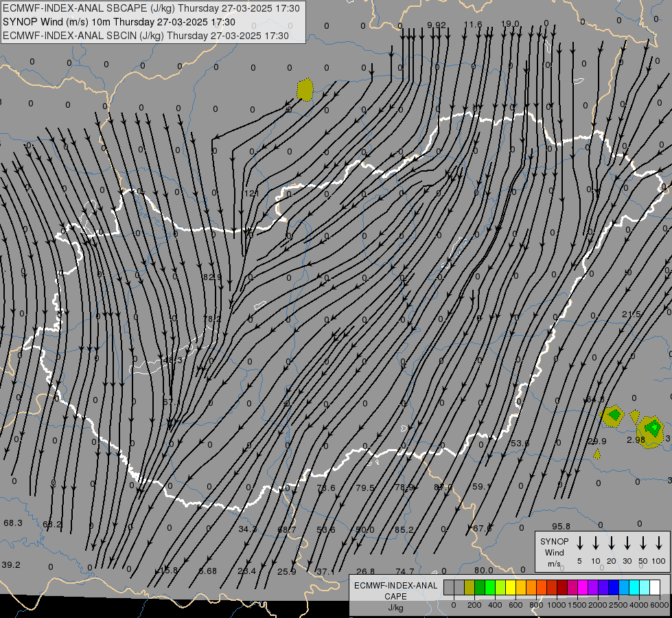672x618 pixels.
Task: Click the SYNOP Wind 10m title line
Action: (x=119, y=22)
